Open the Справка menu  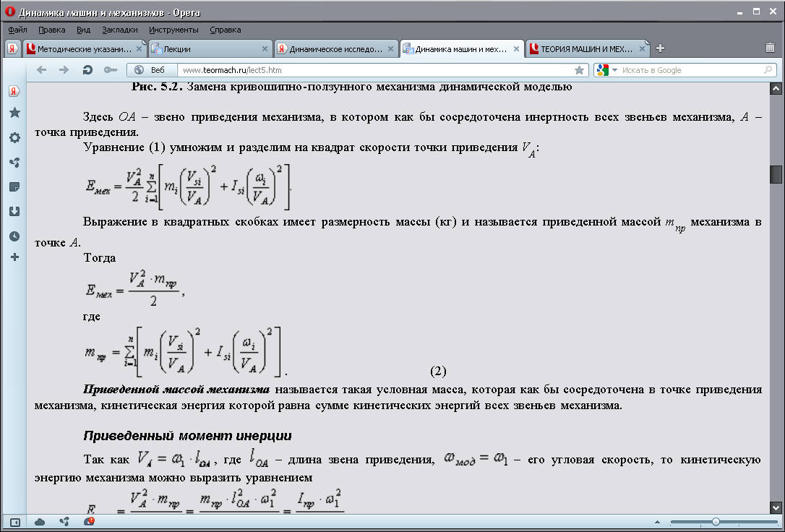point(226,30)
